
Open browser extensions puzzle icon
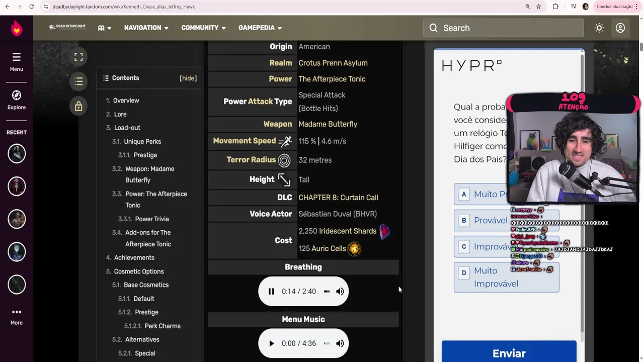(555, 7)
